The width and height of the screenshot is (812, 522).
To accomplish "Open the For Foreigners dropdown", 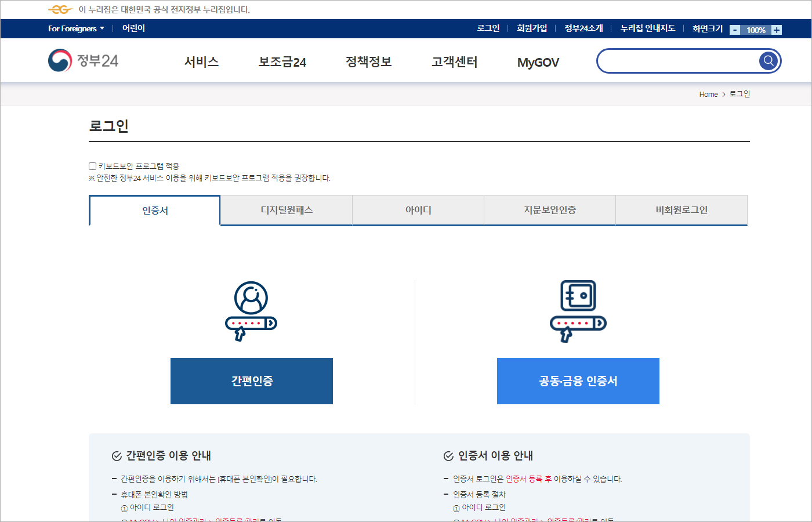I will tap(76, 28).
